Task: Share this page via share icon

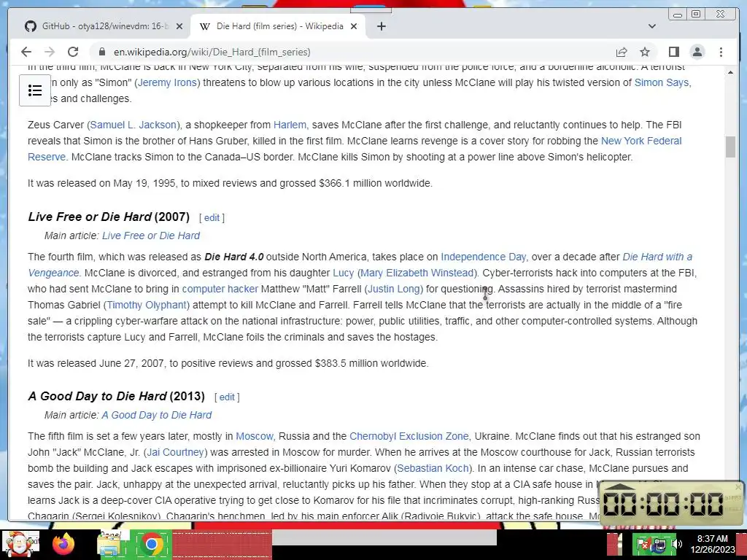Action: [x=622, y=52]
